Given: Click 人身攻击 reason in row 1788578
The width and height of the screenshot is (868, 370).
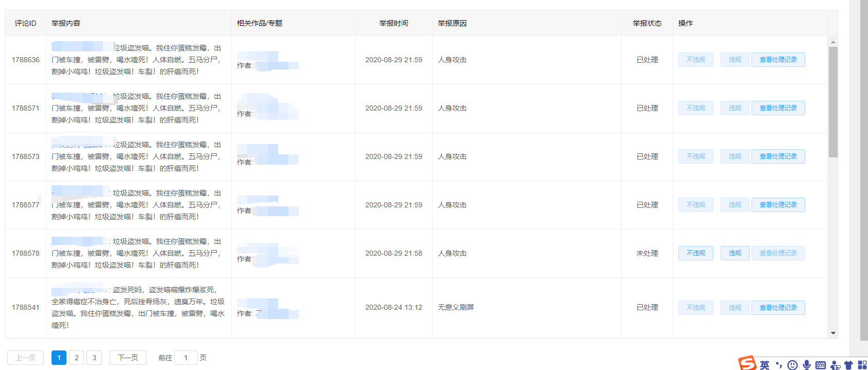Looking at the screenshot, I should pos(452,253).
